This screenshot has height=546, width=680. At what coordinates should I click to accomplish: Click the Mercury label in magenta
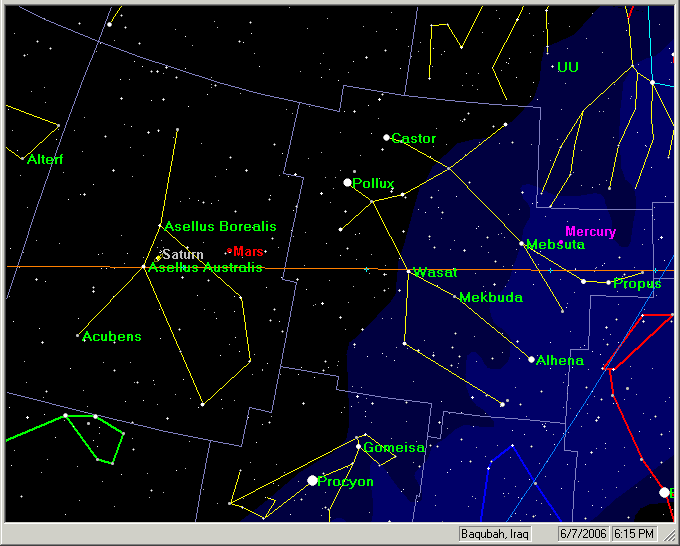pos(590,232)
